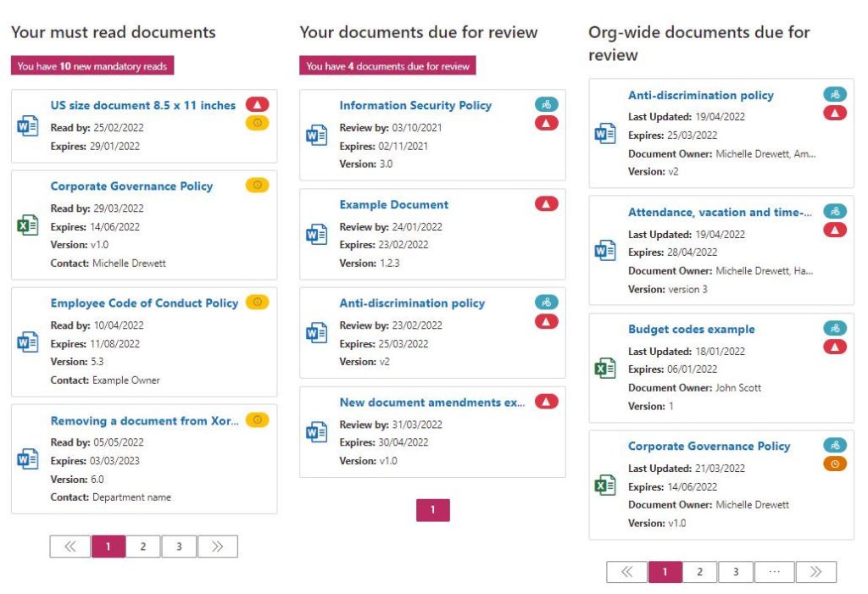Click teal org badge on Budget codes example
868x594 pixels.
(835, 328)
